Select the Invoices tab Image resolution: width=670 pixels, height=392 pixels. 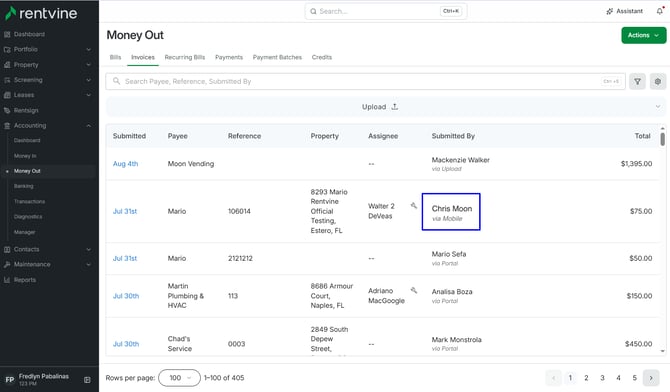[143, 57]
